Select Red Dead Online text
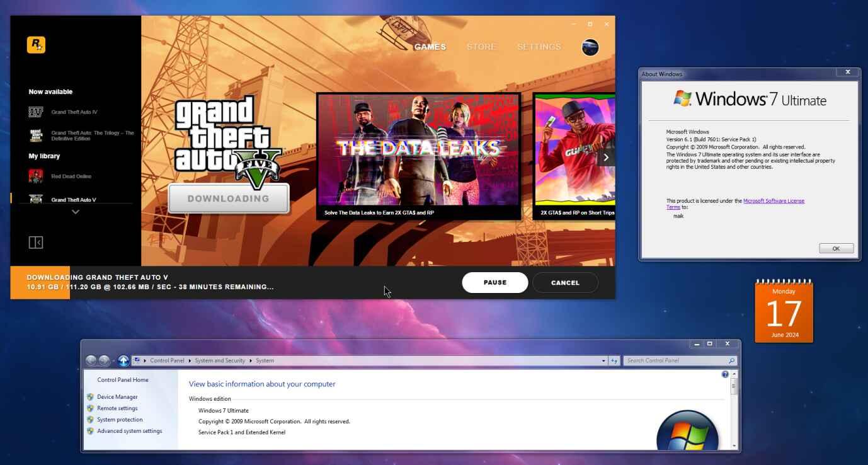Screen dimensions: 868x465 [x=71, y=176]
